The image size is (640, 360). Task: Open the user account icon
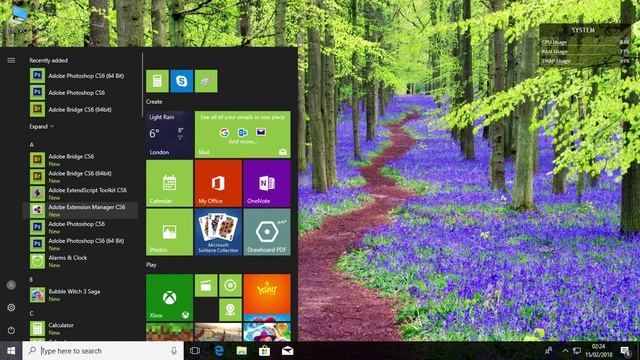coord(11,285)
